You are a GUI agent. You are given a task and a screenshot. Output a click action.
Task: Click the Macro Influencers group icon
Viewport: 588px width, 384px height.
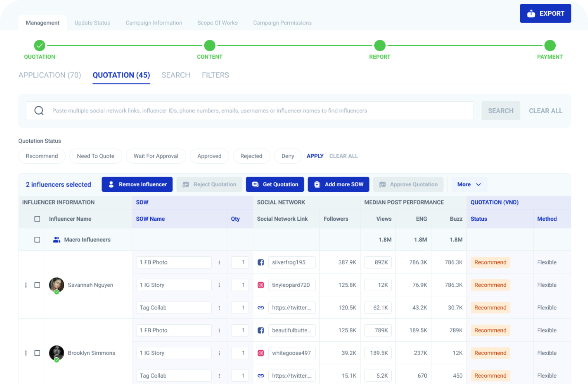click(x=56, y=240)
